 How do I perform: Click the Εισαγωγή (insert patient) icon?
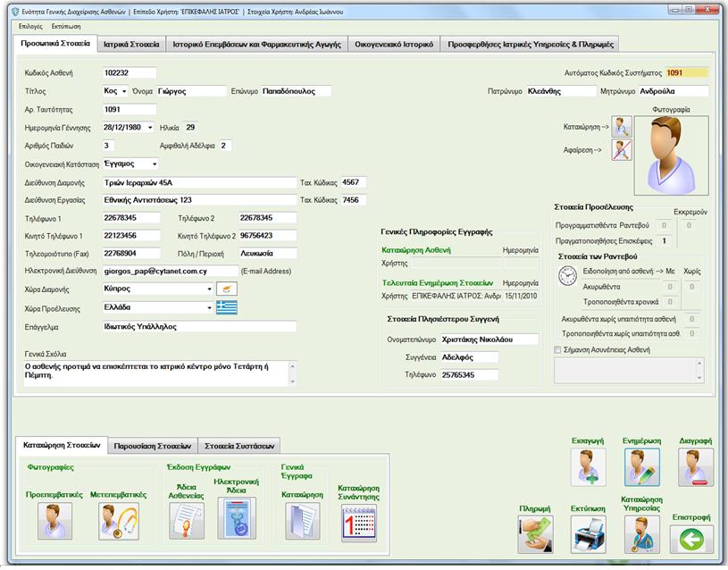tap(588, 466)
